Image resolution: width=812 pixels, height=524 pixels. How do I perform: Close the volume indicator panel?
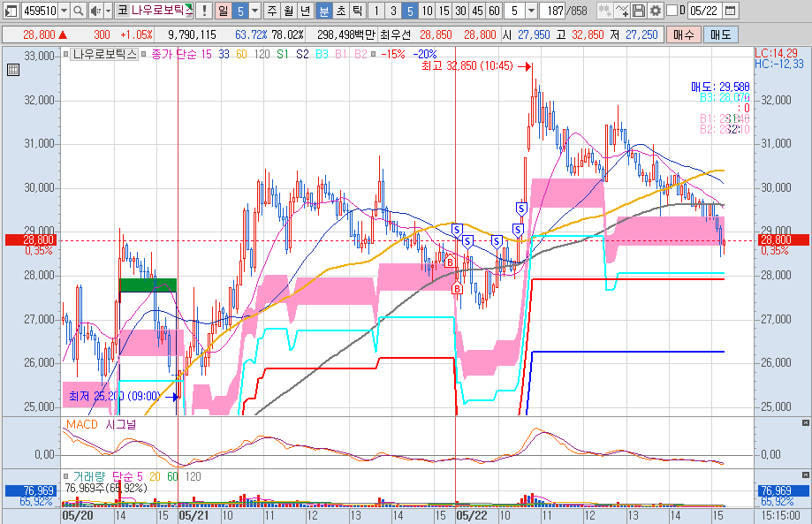pyautogui.click(x=805, y=475)
